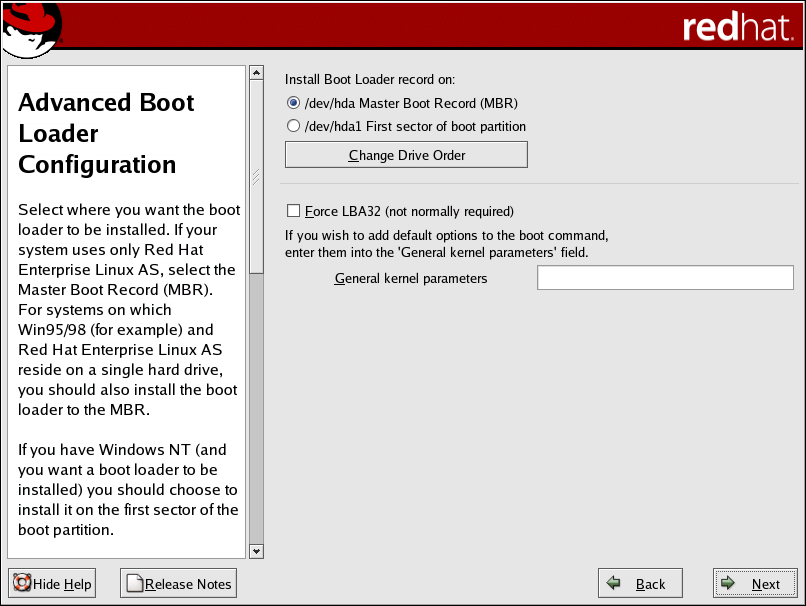The image size is (806, 606).
Task: Click the right arrow icon on Next
Action: pyautogui.click(x=729, y=584)
